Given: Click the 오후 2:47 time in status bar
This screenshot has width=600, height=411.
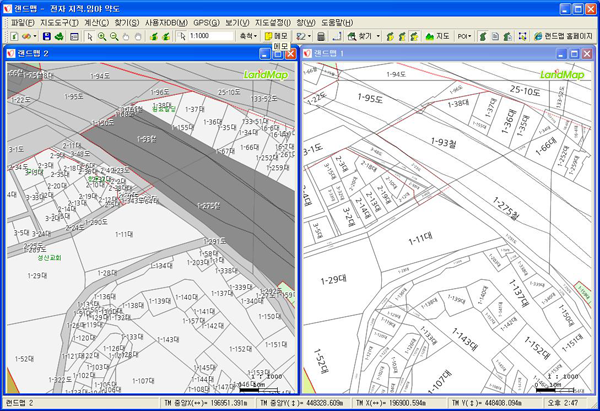Looking at the screenshot, I should [562, 403].
